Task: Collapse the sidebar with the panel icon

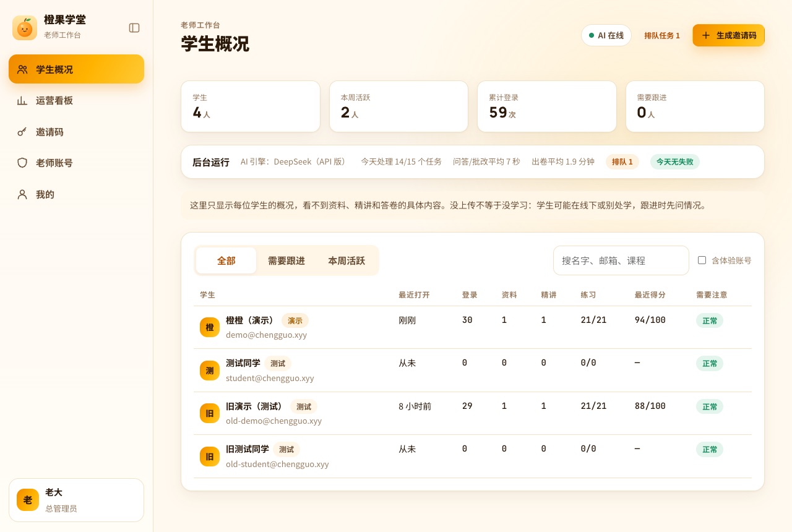Action: point(134,28)
